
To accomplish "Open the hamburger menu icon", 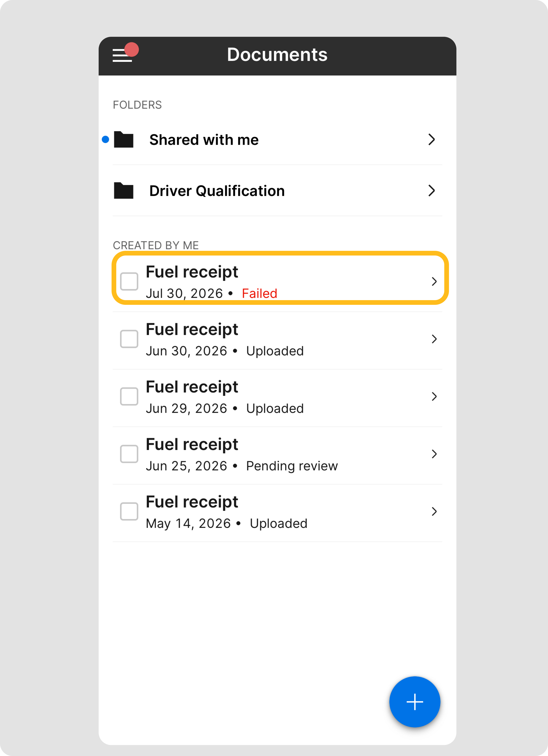I will click(122, 55).
